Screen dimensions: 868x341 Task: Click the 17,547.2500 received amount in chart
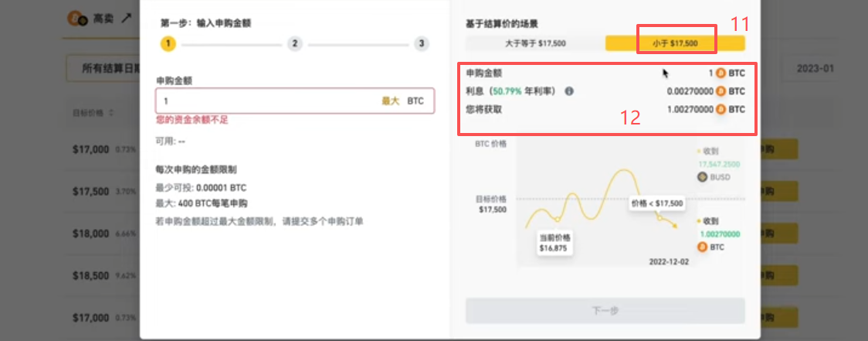tap(718, 164)
